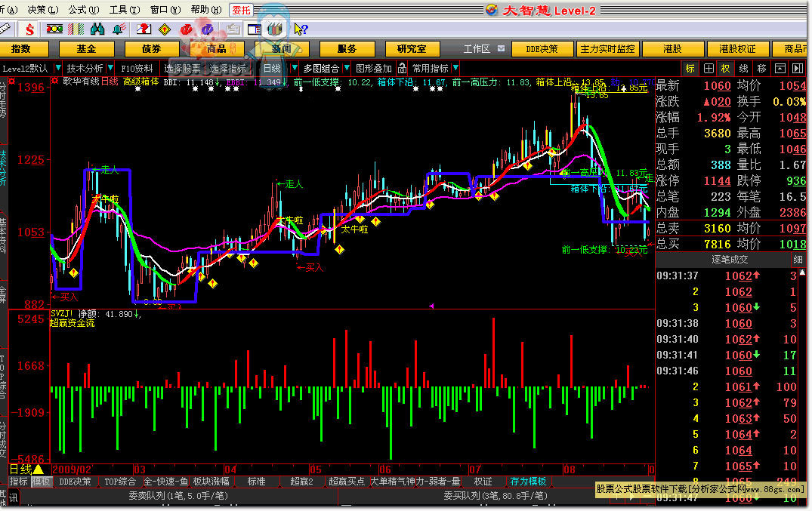This screenshot has height=511, width=812.
Task: Open the 工具(T) menu
Action: pos(125,9)
